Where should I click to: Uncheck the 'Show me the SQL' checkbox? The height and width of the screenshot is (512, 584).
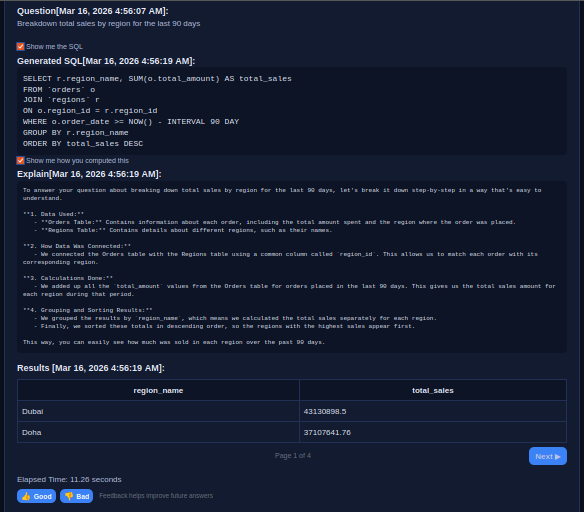tap(20, 47)
